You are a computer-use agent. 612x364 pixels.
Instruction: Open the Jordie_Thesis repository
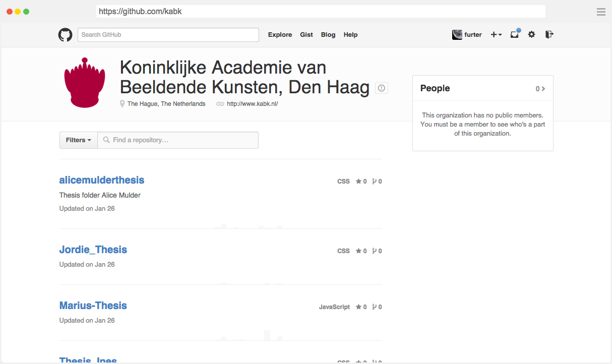(x=93, y=250)
